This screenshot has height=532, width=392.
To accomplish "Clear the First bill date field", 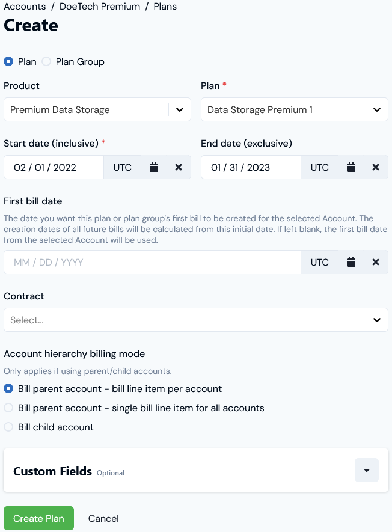I will pyautogui.click(x=376, y=262).
